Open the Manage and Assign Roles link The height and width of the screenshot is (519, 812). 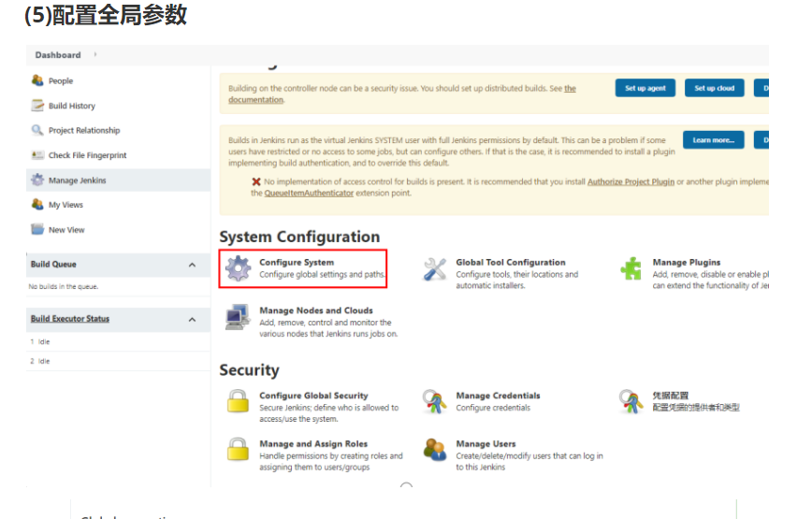(313, 444)
